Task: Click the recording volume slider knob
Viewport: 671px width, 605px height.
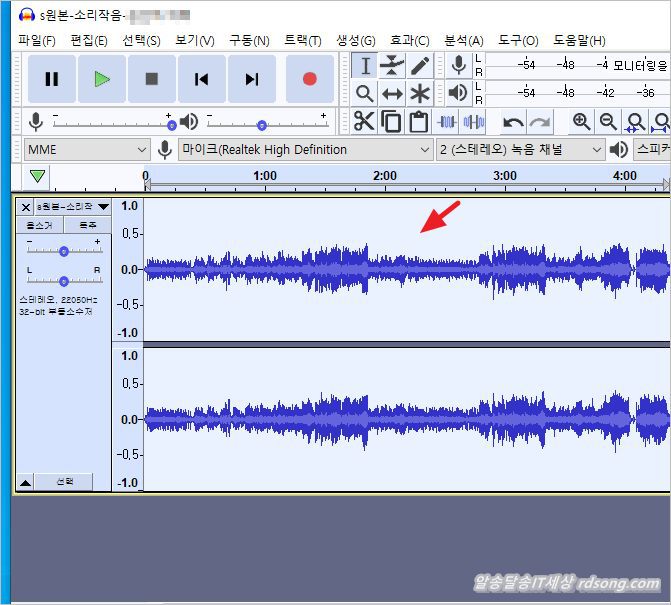Action: coord(172,125)
